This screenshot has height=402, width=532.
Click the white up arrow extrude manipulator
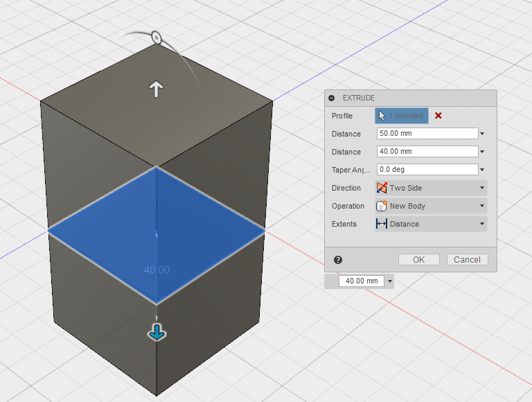click(x=156, y=89)
